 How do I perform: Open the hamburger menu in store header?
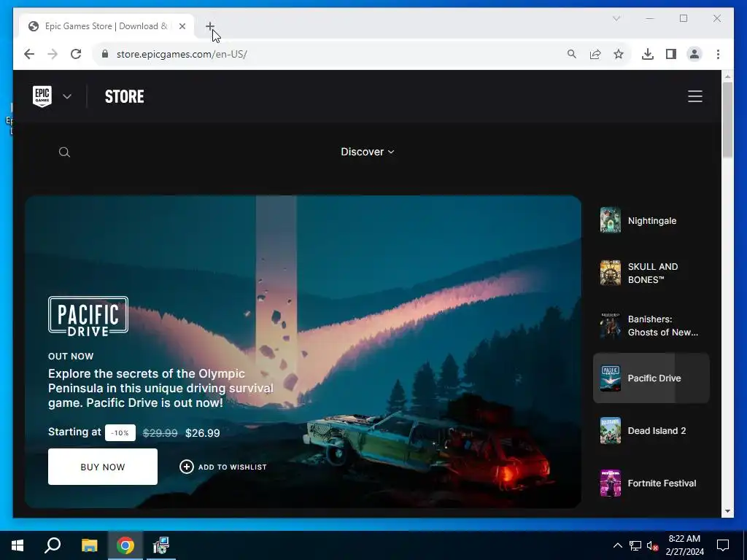(695, 96)
